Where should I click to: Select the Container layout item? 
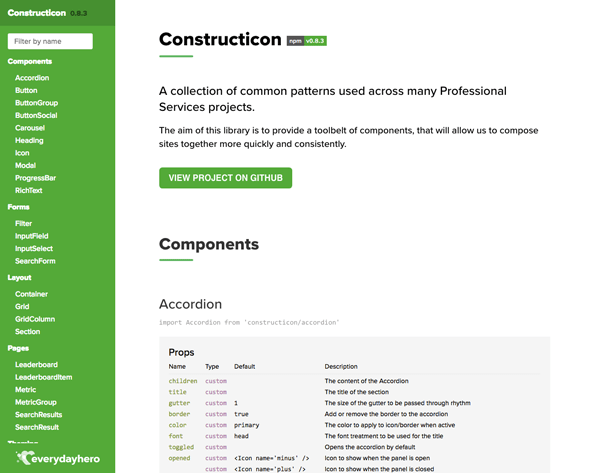(x=31, y=294)
